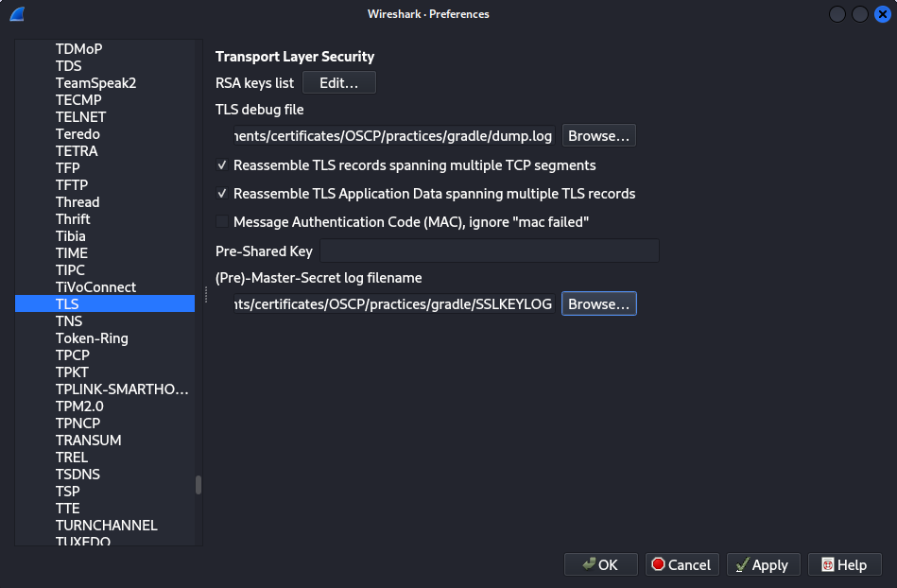Click the Apply gear icon
897x588 pixels.
coord(743,564)
